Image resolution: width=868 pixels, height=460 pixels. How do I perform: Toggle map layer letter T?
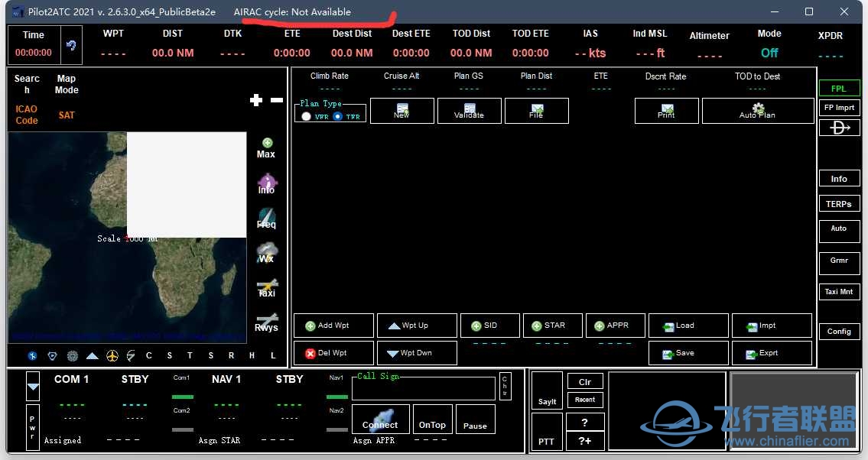(190, 355)
